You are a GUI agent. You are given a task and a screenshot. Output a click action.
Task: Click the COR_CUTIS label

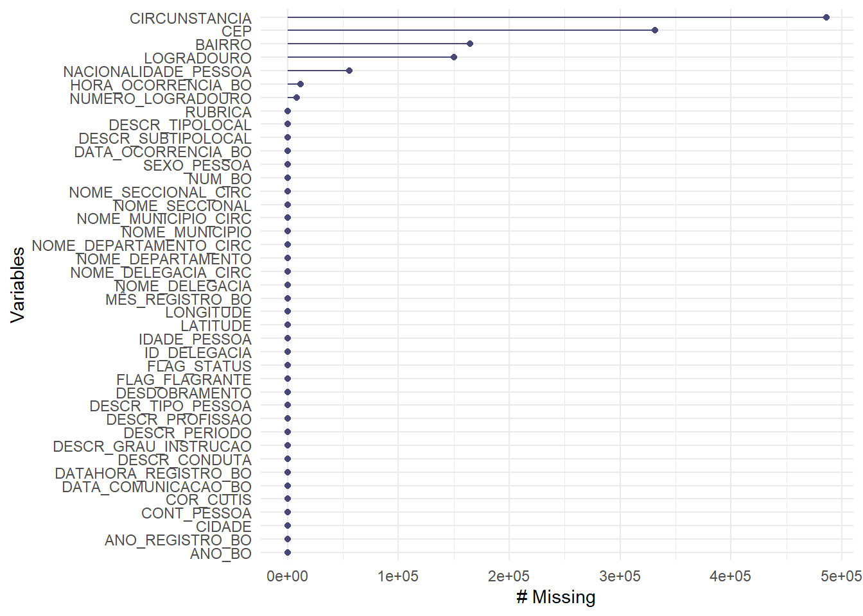click(x=209, y=500)
